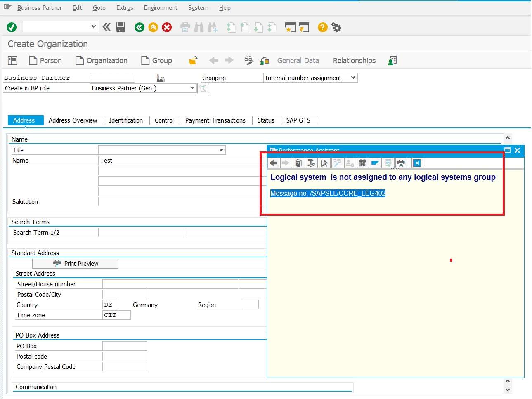Open the Business Partner menu
This screenshot has height=399, width=532.
(x=40, y=8)
